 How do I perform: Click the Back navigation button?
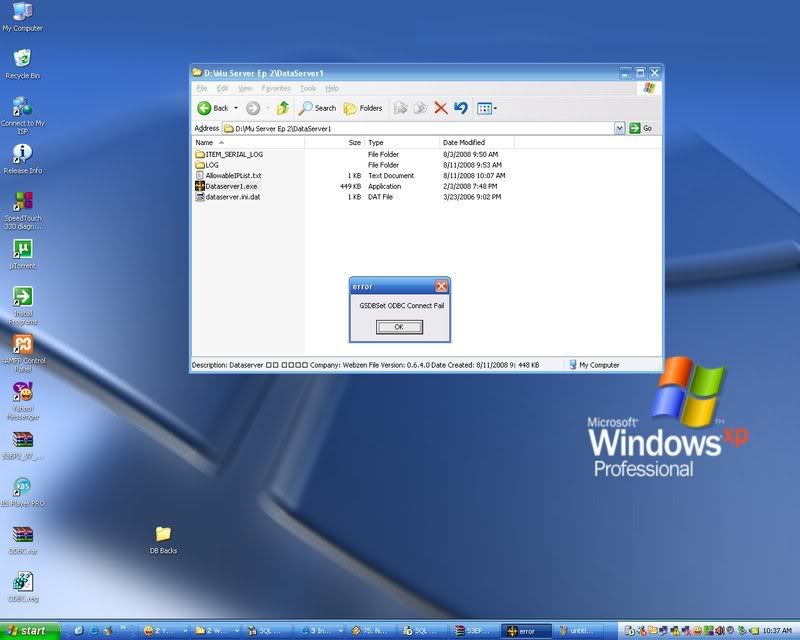click(213, 108)
